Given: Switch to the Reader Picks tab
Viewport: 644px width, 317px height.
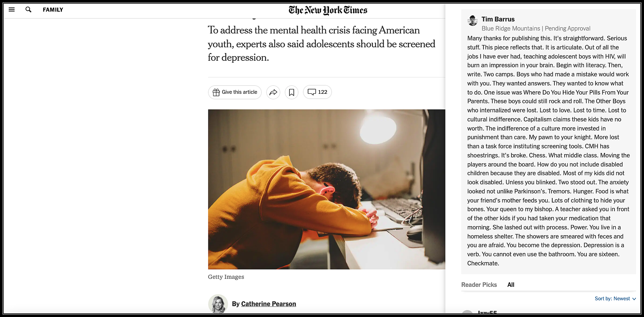Looking at the screenshot, I should point(479,285).
